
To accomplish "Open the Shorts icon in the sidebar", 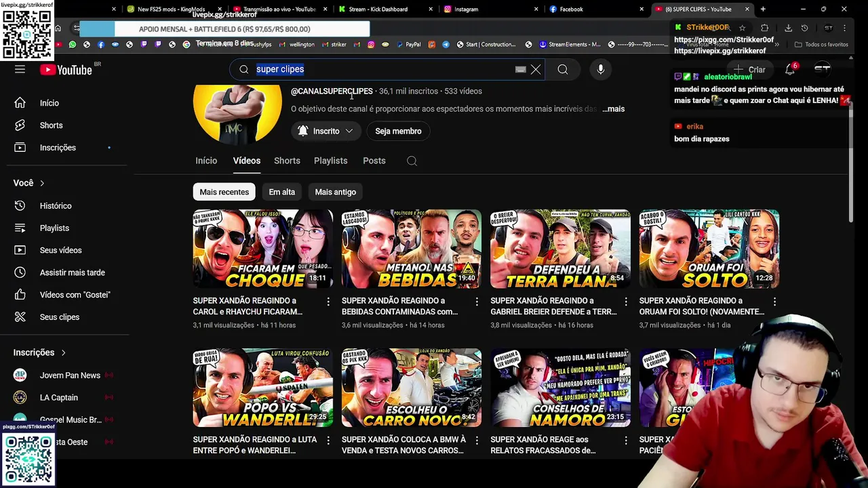I will [x=20, y=125].
